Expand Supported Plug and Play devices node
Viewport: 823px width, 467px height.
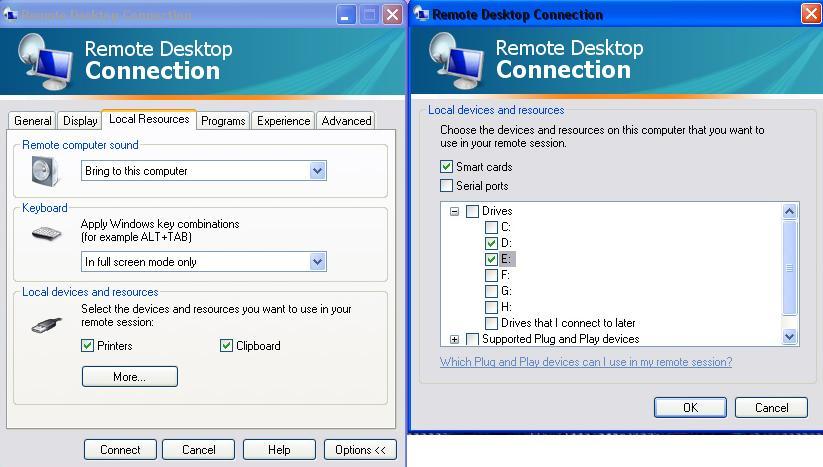[x=455, y=340]
